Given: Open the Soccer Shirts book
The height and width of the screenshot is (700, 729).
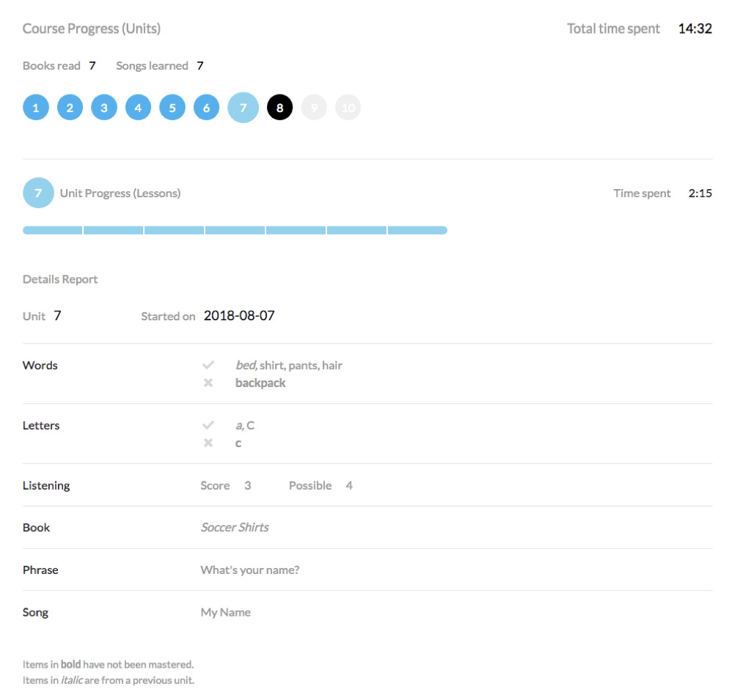Looking at the screenshot, I should pyautogui.click(x=235, y=527).
